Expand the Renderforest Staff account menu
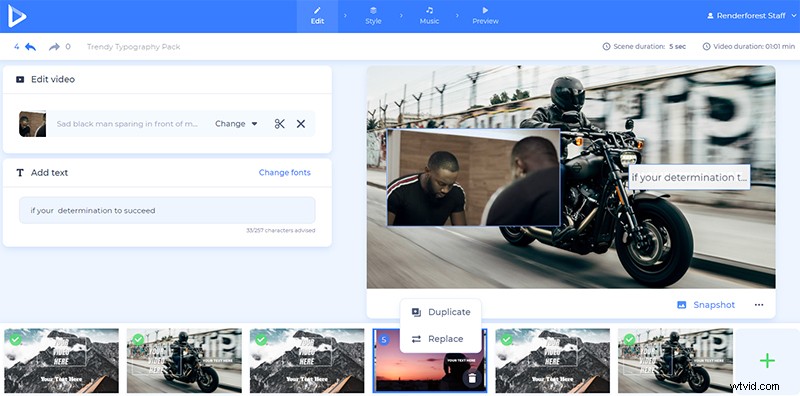 (751, 16)
